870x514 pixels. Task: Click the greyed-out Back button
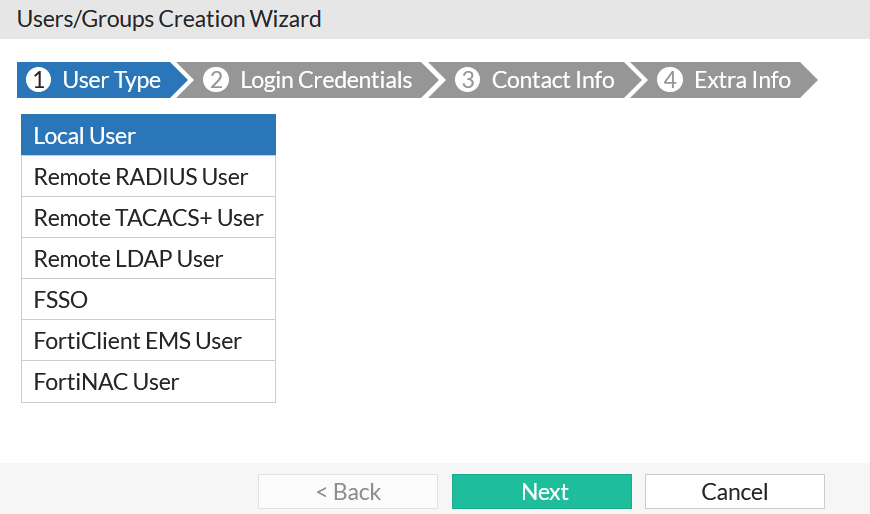click(348, 492)
